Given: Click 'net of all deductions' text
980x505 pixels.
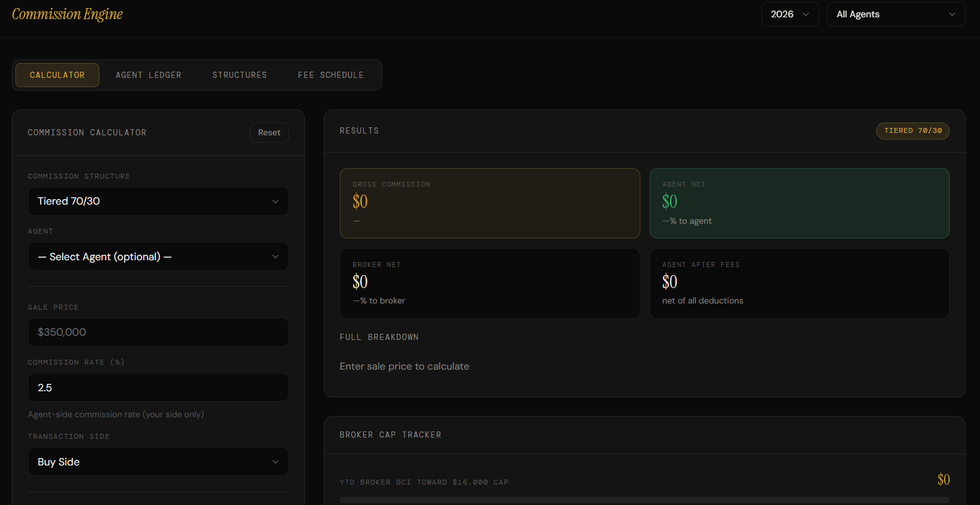Looking at the screenshot, I should click(x=703, y=300).
